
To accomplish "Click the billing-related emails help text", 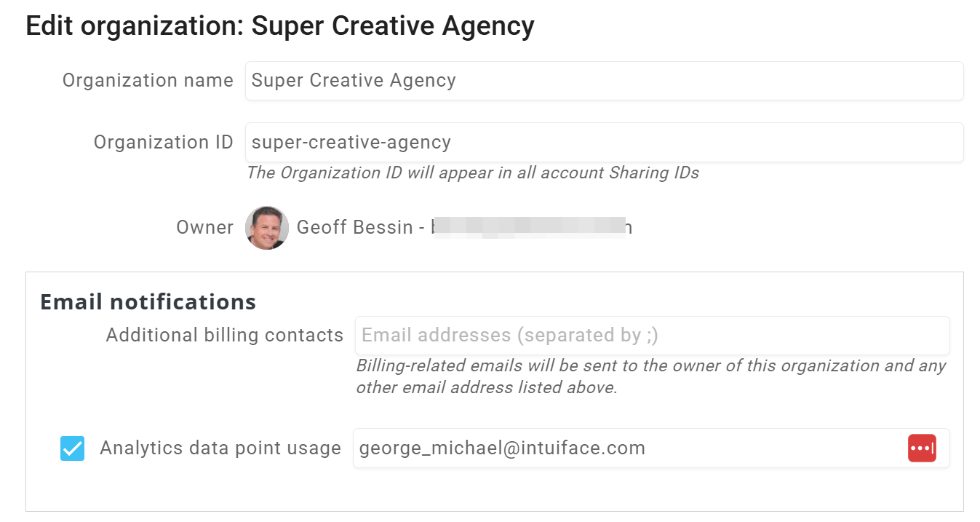I will (650, 376).
